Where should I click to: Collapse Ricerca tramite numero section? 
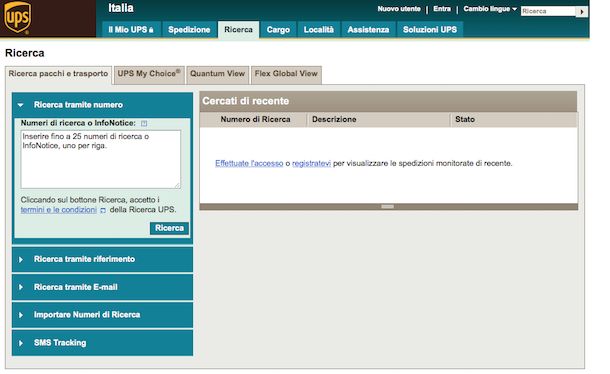click(x=102, y=105)
